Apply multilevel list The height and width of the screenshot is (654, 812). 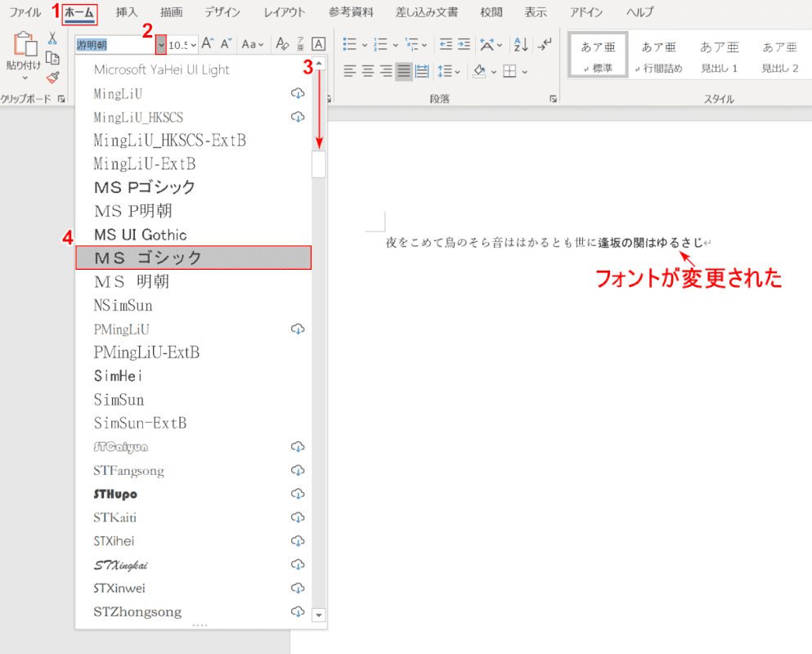[411, 44]
